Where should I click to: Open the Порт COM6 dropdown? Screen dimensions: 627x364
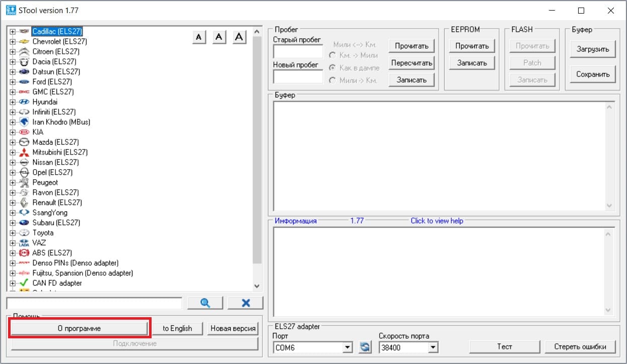[347, 347]
